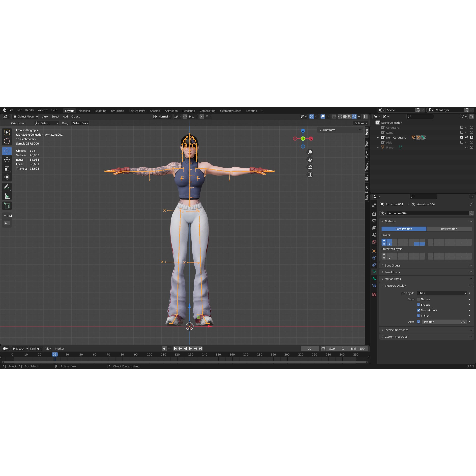The image size is (476, 476).
Task: Select the Measure tool
Action: [7, 196]
